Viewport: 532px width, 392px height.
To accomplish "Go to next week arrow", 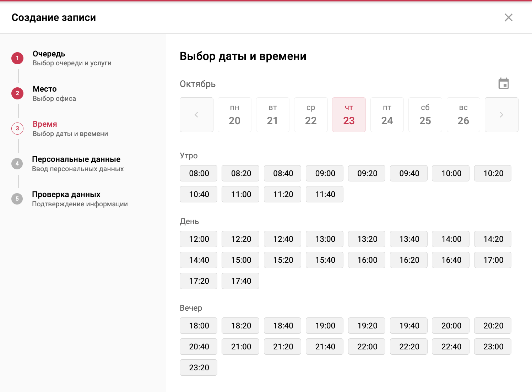I will 501,115.
